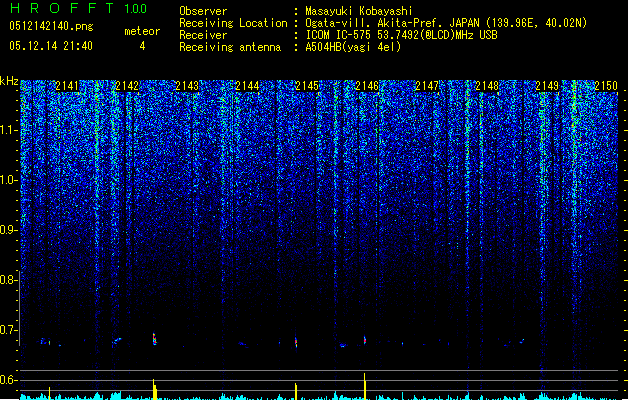Viewport: 629px width, 400px height.
Task: Click the 2149 time marker
Action: 547,86
